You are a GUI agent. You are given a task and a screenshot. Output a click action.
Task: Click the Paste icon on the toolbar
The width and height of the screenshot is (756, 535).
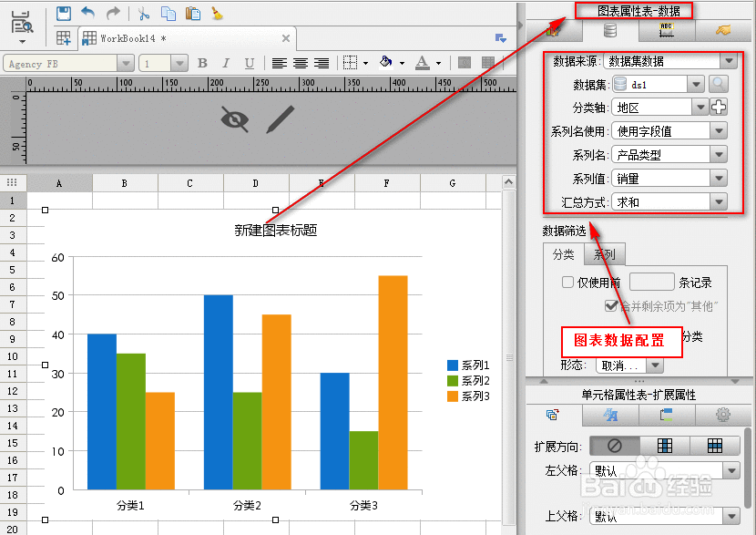(192, 13)
